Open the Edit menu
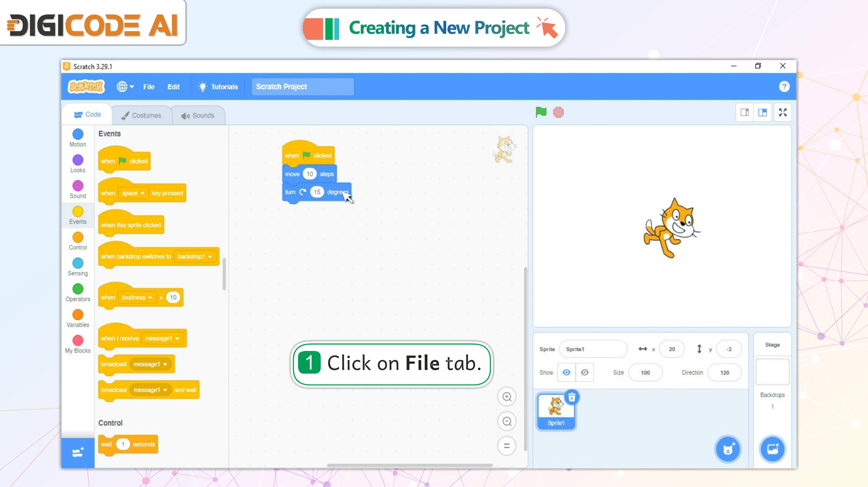Screen dimensions: 868x487 point(174,87)
